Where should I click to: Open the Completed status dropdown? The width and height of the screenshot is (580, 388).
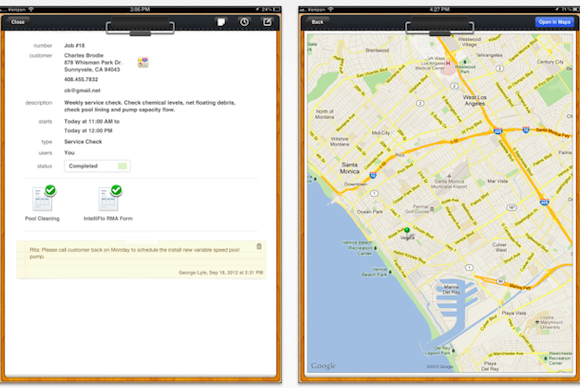[97, 166]
